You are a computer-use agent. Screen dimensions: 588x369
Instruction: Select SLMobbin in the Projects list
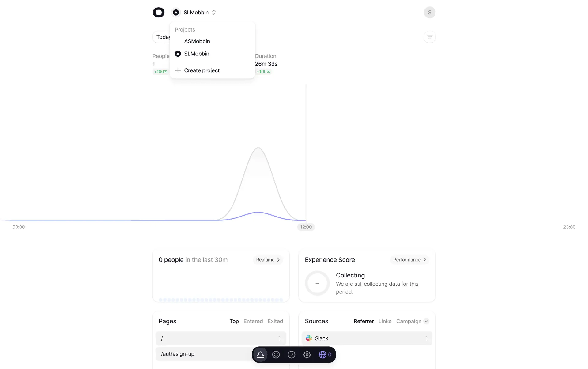(x=197, y=54)
